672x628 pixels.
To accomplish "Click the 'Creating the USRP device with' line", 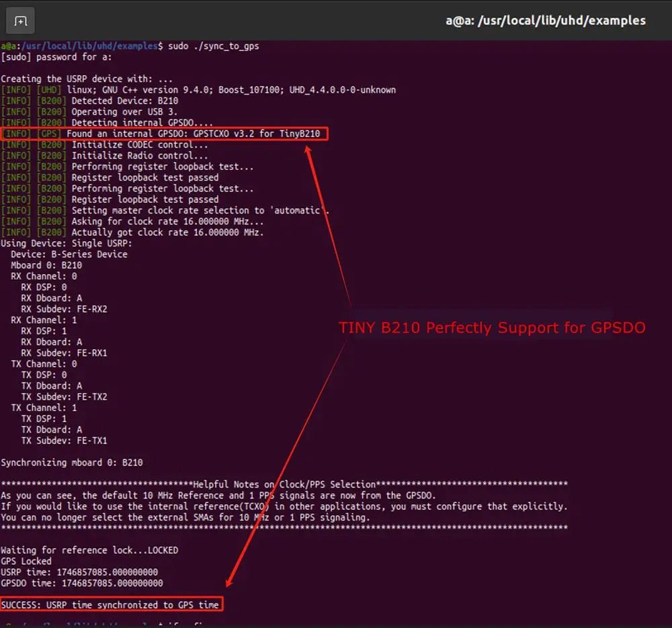I will click(87, 79).
